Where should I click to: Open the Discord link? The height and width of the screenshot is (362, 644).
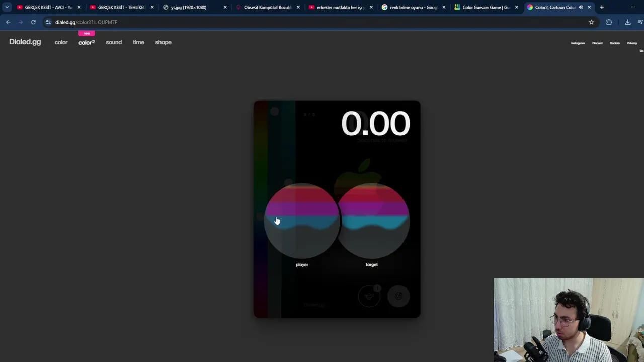coord(597,43)
